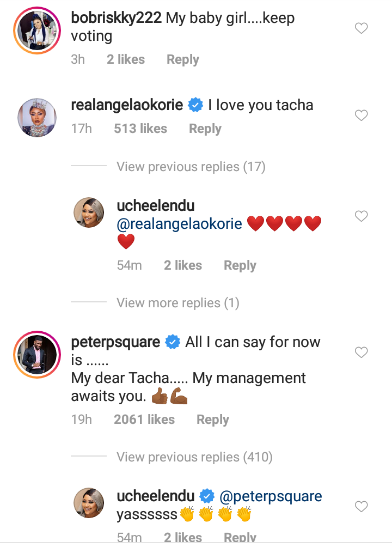This screenshot has width=392, height=547.
Task: Reply to realangelaokorie's comment
Action: point(205,129)
